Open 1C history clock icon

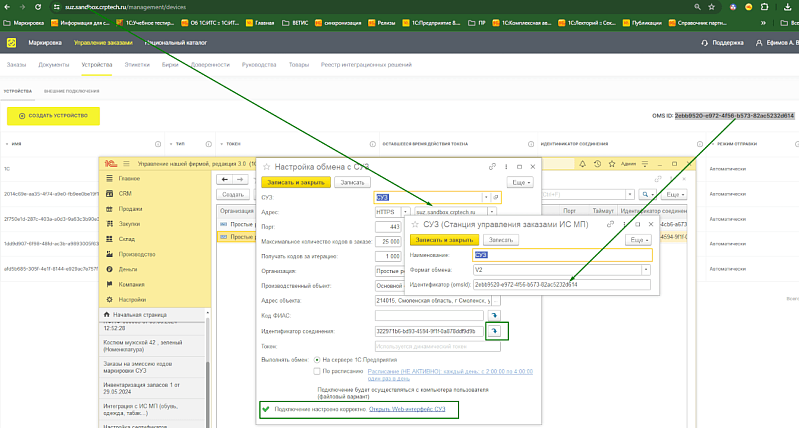[597, 164]
